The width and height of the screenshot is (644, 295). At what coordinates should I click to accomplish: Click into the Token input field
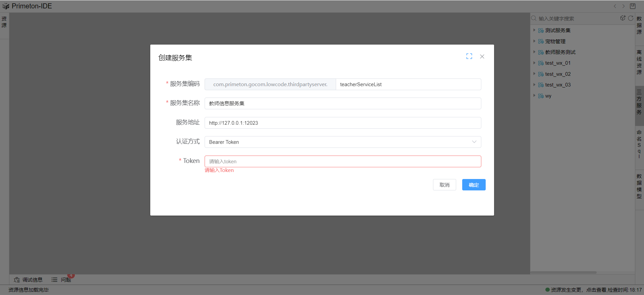342,161
